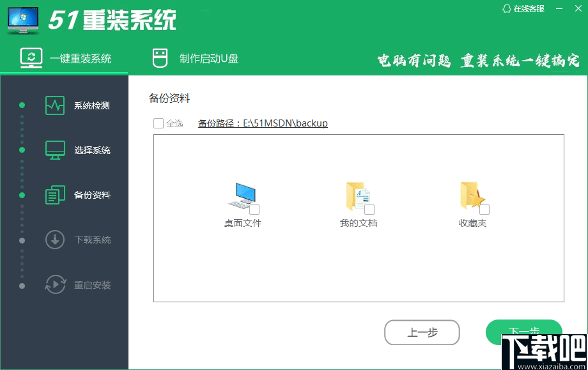Click the 下载系统 download arrow icon
This screenshot has height=370, width=588.
(55, 240)
